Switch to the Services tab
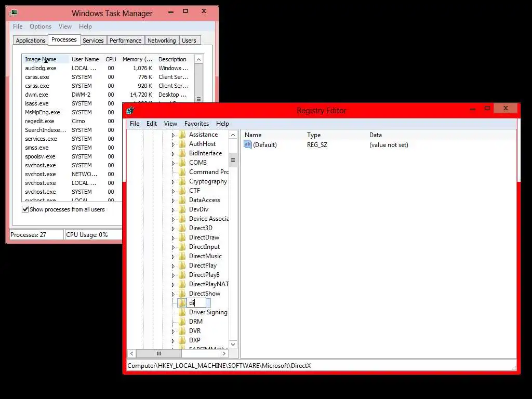 [x=93, y=41]
